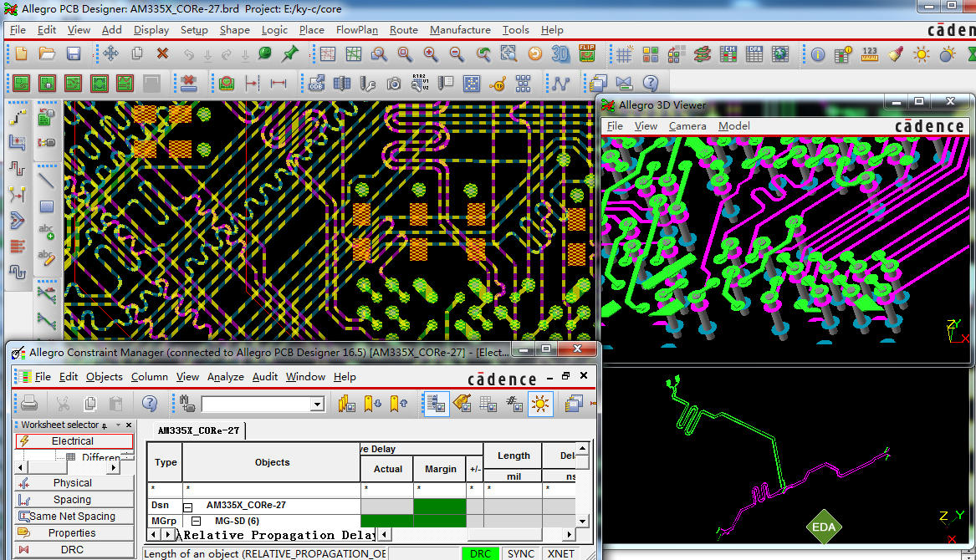Toggle the XNET status indicator
Viewport: 976px width, 560px height.
(x=561, y=553)
